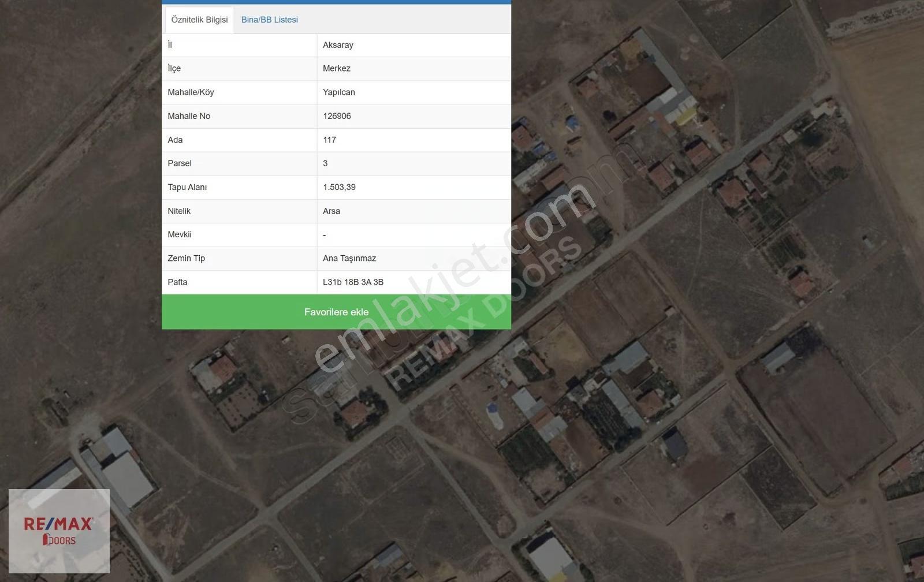Click the Zemin Tip label

click(x=186, y=258)
